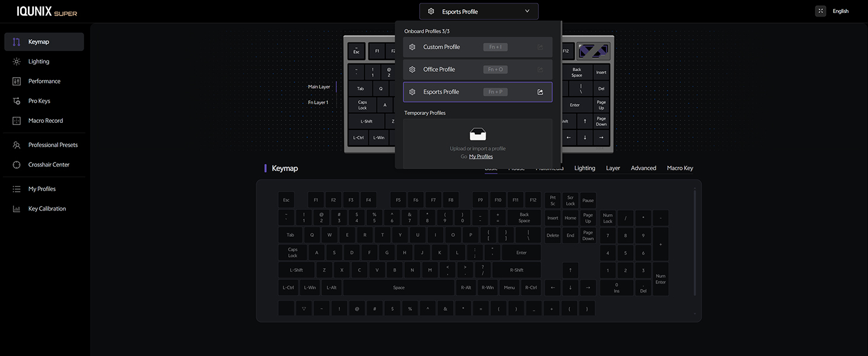
Task: Select the Tab key on the keyboard preview
Action: pos(360,89)
